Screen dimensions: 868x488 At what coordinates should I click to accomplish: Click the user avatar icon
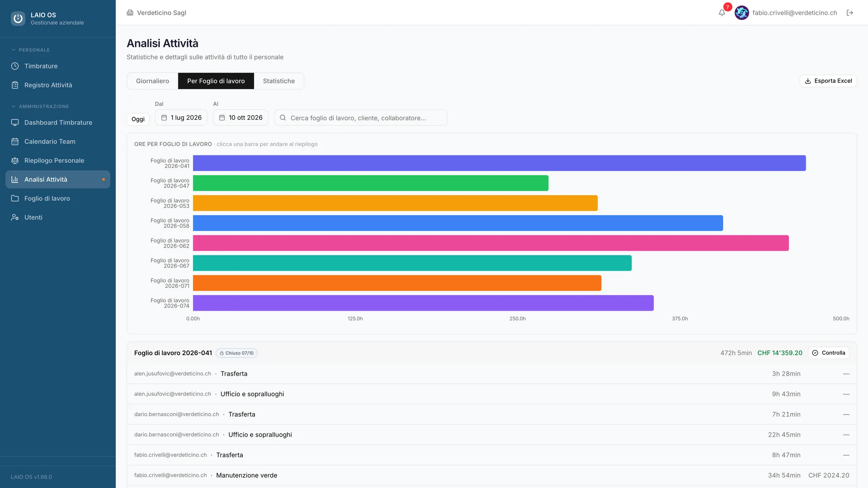(742, 13)
